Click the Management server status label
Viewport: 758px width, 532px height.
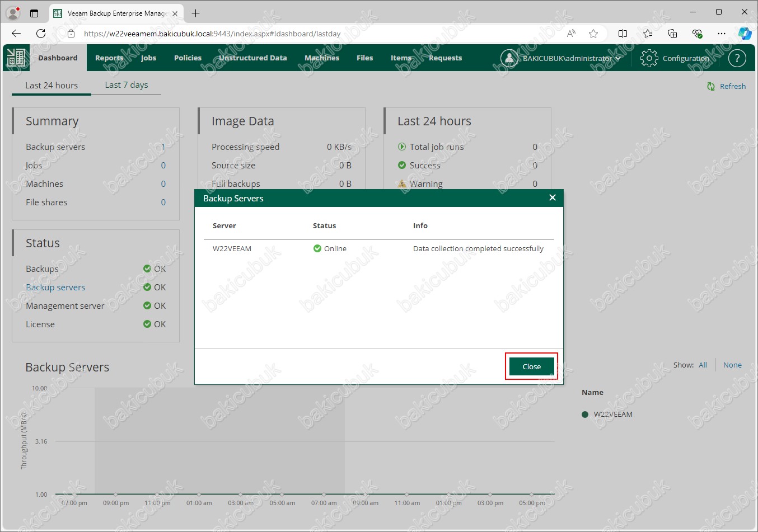click(65, 305)
